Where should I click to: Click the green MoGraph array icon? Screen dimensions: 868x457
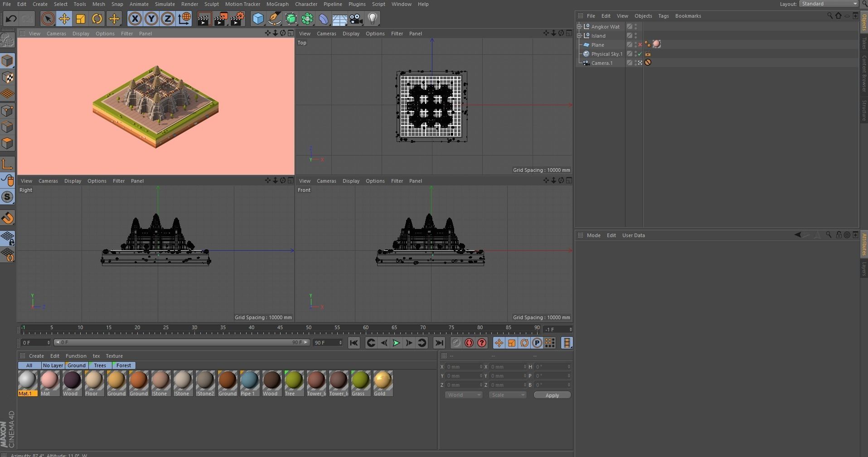(307, 19)
